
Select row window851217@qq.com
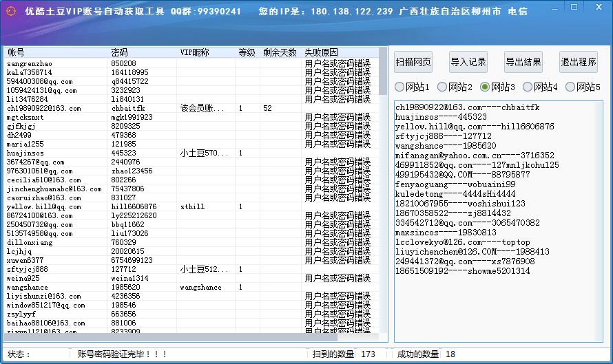[191, 305]
